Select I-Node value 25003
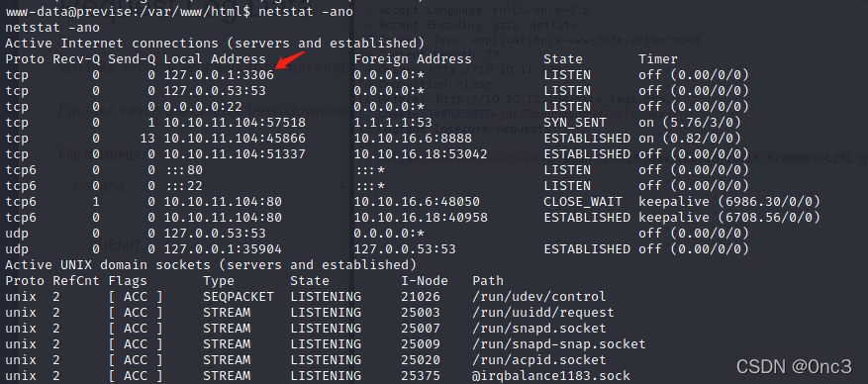Screen dimensions: 868x384 [421, 313]
